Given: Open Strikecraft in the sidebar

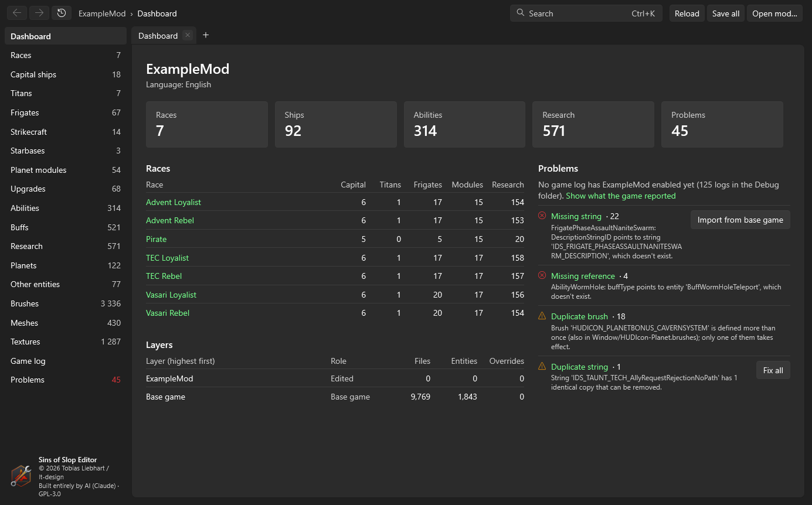Looking at the screenshot, I should click(66, 132).
